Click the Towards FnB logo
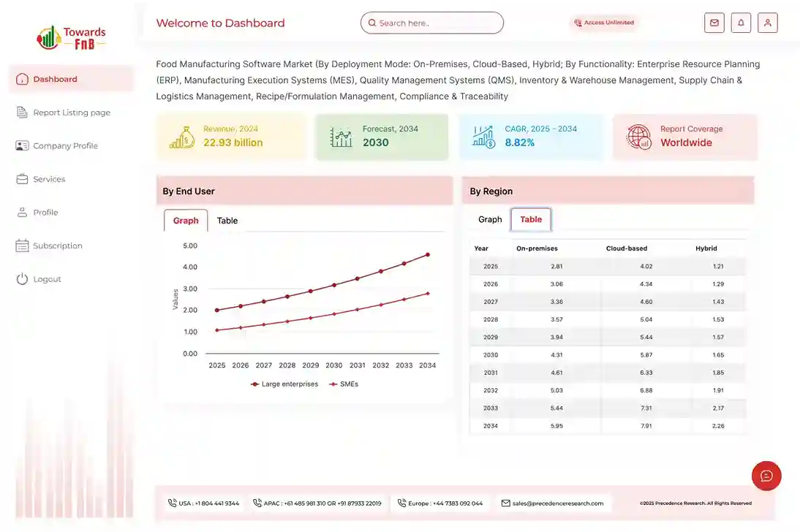Screen dimensions: 800x532 tap(72, 37)
